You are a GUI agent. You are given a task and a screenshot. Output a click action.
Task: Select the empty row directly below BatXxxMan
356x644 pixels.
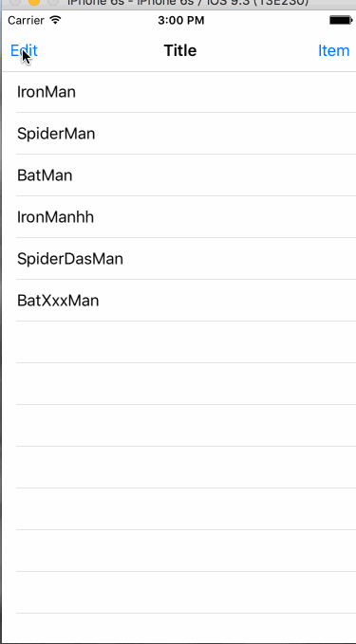click(x=178, y=342)
